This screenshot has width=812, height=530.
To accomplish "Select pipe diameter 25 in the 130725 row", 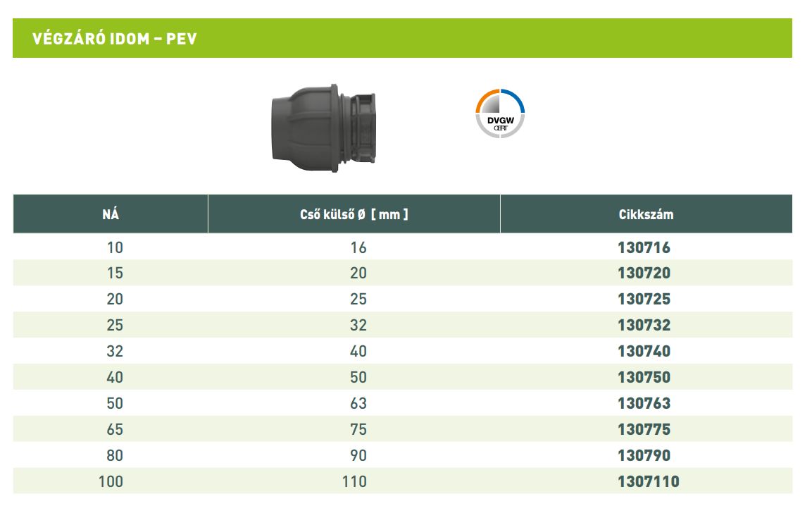I will (x=358, y=299).
